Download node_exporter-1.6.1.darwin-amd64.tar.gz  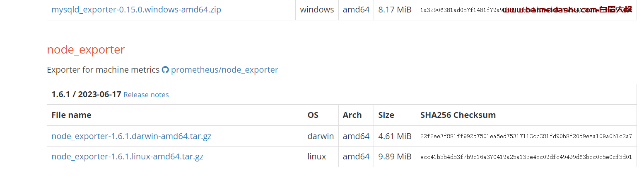(x=131, y=136)
